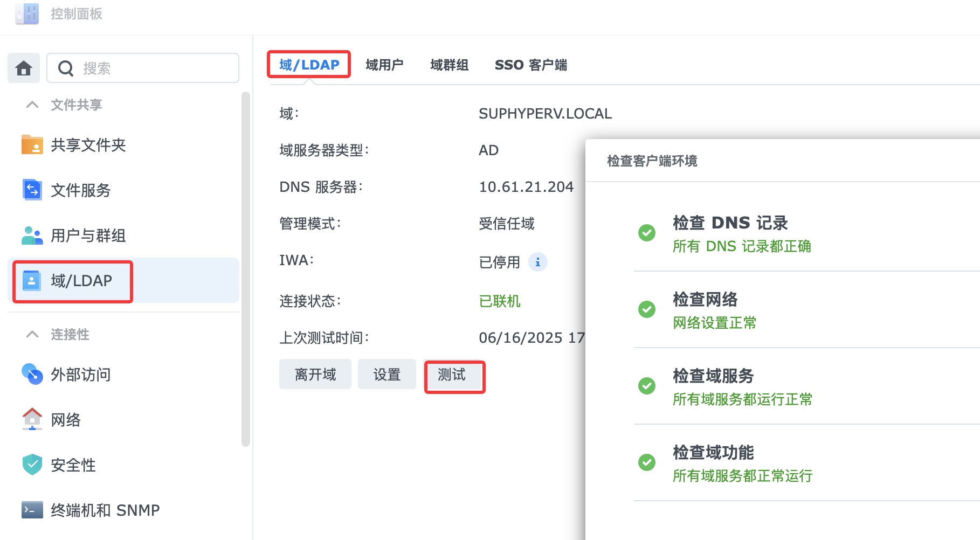The image size is (980, 540).
Task: Click the 测试 button
Action: (x=452, y=375)
